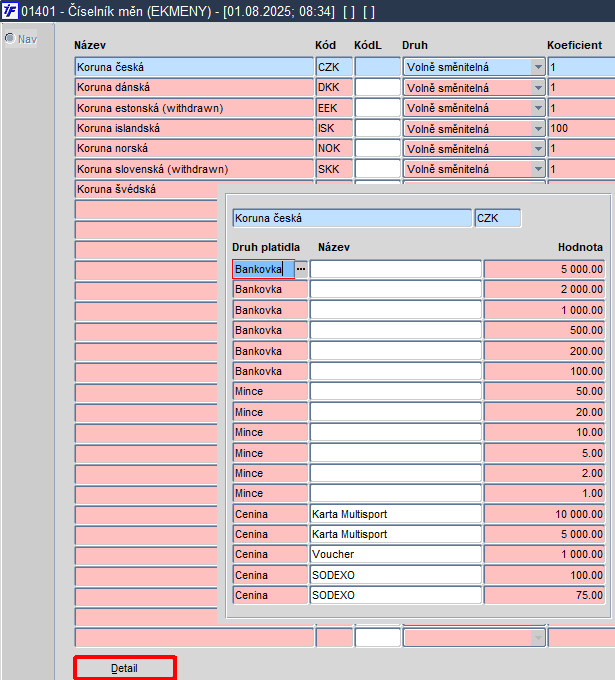Click the ISK code cell
Viewport: 615px width, 680px height.
[334, 128]
